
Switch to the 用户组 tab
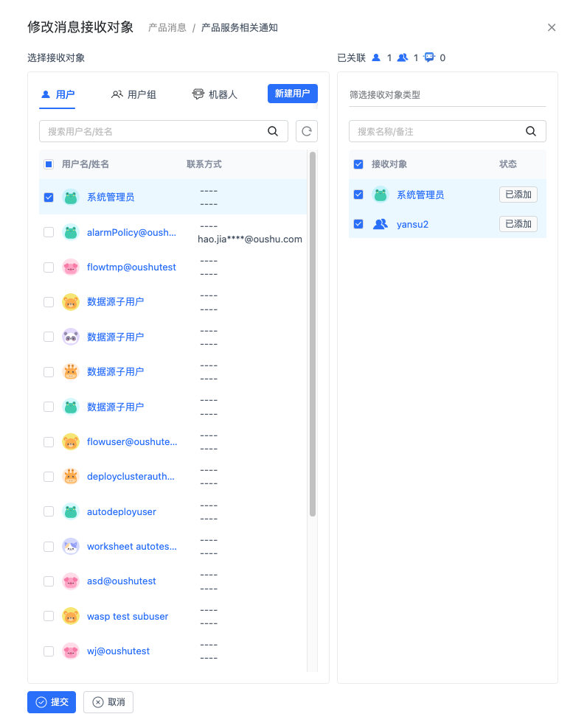pyautogui.click(x=134, y=94)
